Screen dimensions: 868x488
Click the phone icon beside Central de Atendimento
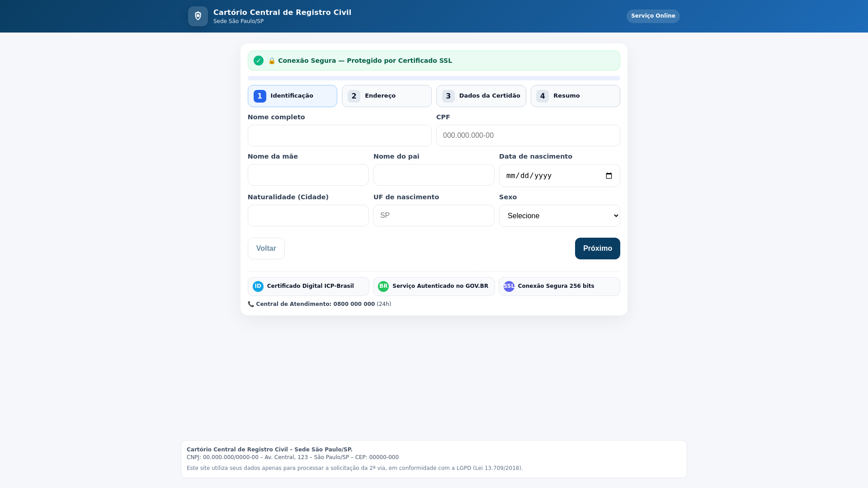point(251,304)
